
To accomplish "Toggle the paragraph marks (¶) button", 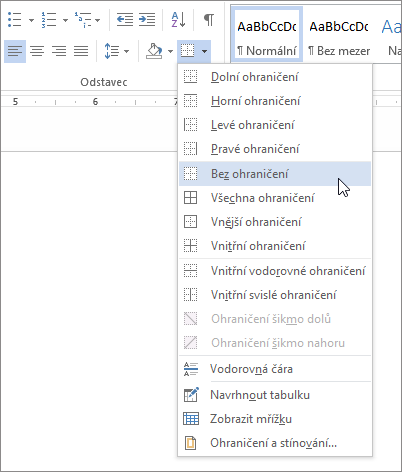I will 209,20.
